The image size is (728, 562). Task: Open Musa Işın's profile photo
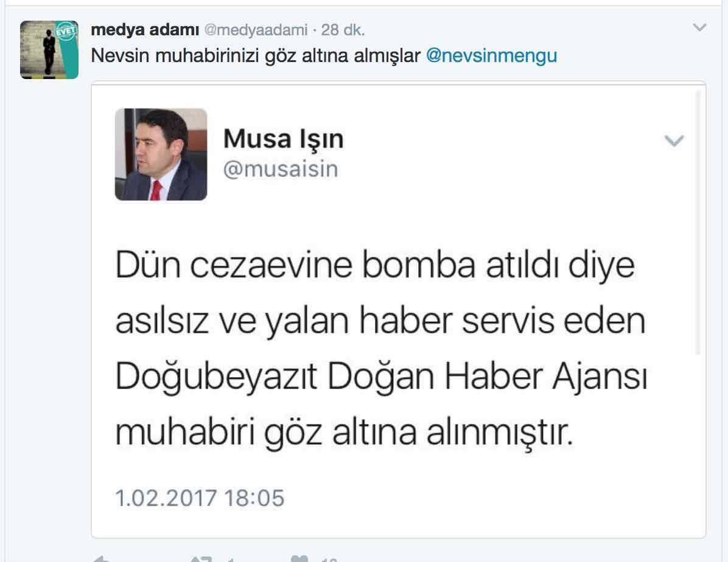click(161, 154)
